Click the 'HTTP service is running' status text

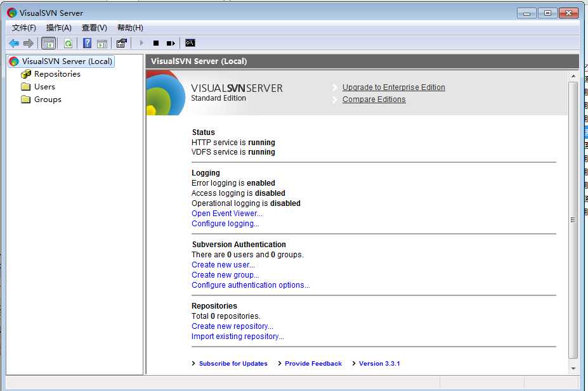pyautogui.click(x=233, y=143)
